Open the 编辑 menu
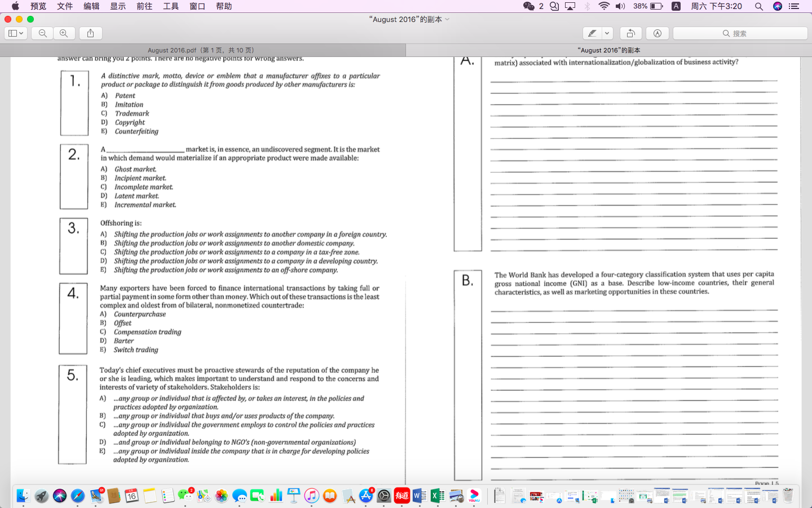812x508 pixels. [91, 6]
